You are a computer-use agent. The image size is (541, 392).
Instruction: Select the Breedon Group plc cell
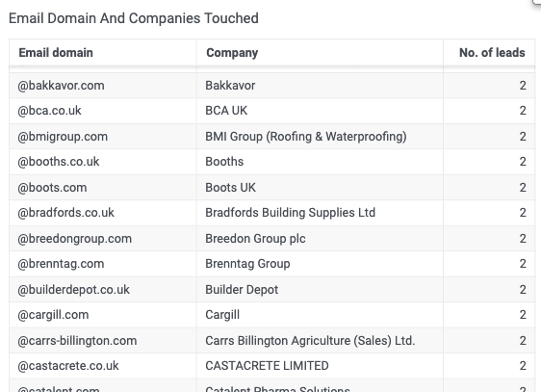320,239
